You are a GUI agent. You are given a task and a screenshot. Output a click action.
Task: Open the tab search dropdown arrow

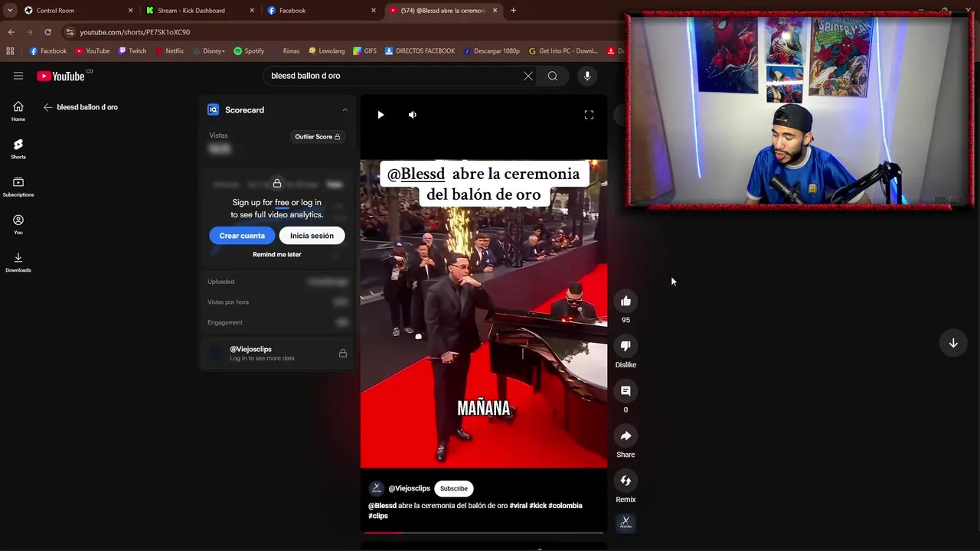(10, 11)
